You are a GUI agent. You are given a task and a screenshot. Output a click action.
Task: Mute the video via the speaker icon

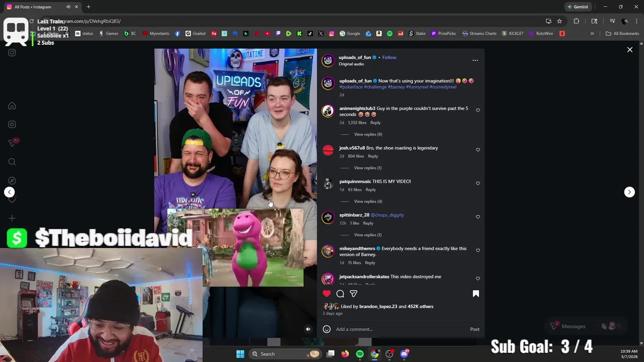pyautogui.click(x=308, y=329)
